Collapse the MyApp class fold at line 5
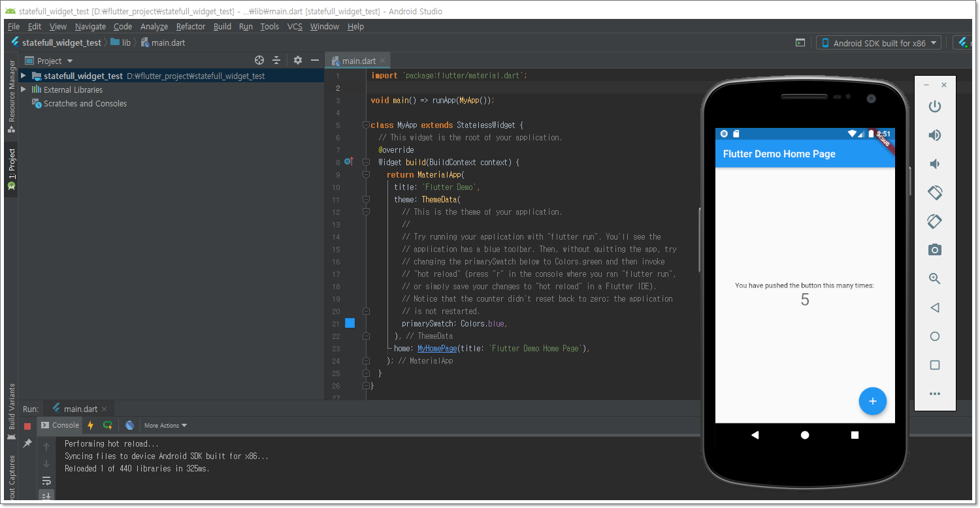 tap(366, 125)
